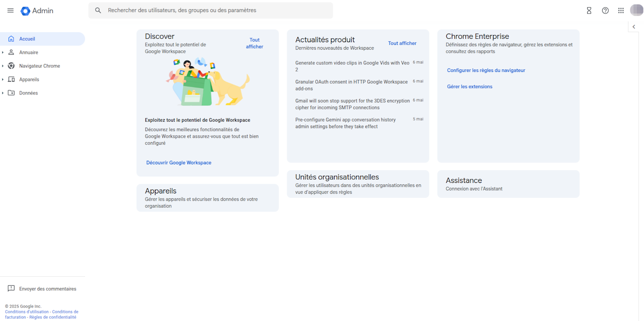This screenshot has width=644, height=321.
Task: Click the feedback speech bubble icon
Action: [11, 289]
